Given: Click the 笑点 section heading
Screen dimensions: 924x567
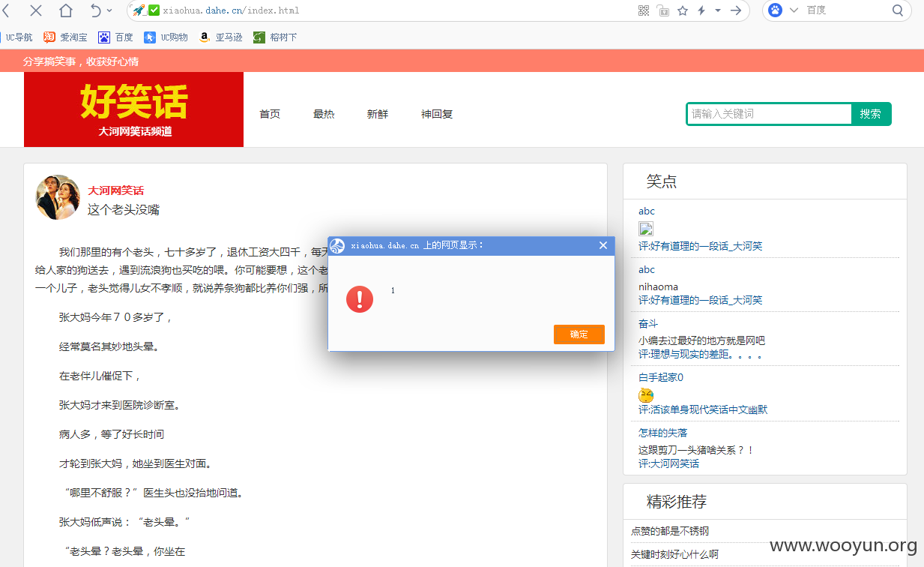Looking at the screenshot, I should tap(662, 181).
